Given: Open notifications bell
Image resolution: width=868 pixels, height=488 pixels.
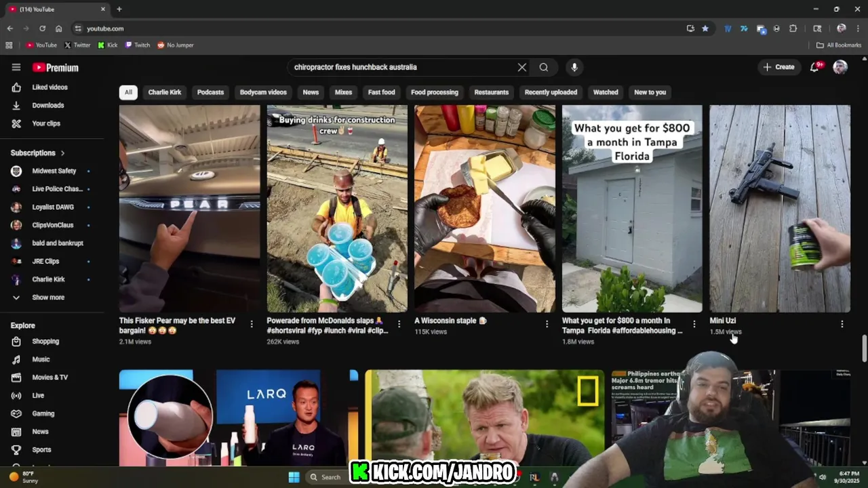Looking at the screenshot, I should pyautogui.click(x=814, y=67).
